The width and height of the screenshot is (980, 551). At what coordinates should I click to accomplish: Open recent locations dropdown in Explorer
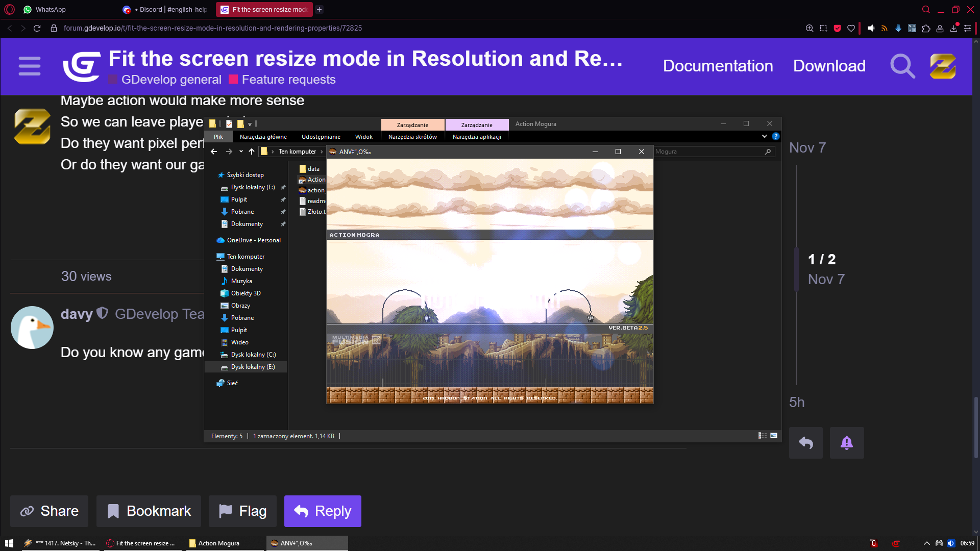click(x=241, y=152)
